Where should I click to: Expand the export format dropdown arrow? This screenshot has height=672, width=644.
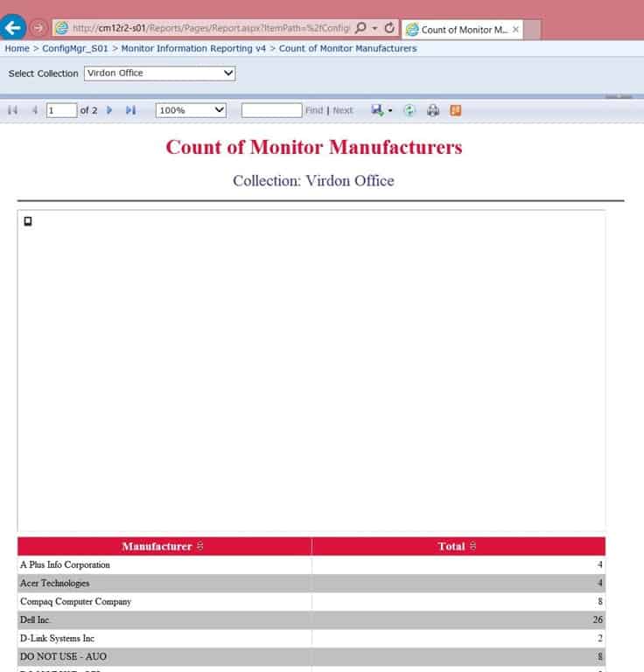pyautogui.click(x=390, y=110)
